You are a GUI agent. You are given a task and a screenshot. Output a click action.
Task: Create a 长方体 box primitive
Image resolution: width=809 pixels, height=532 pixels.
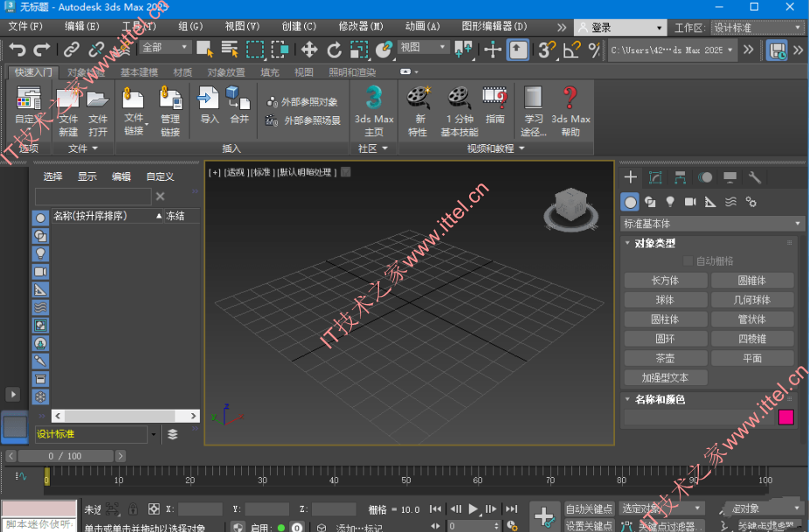[666, 280]
